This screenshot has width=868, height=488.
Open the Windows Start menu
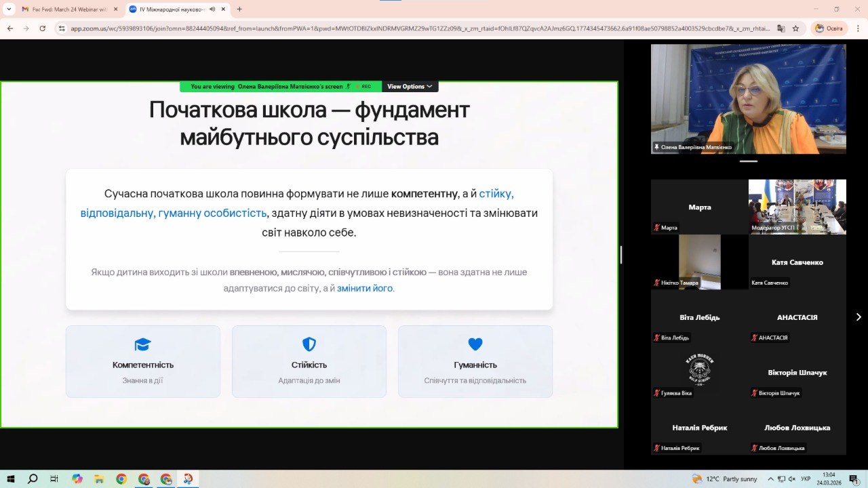10,479
